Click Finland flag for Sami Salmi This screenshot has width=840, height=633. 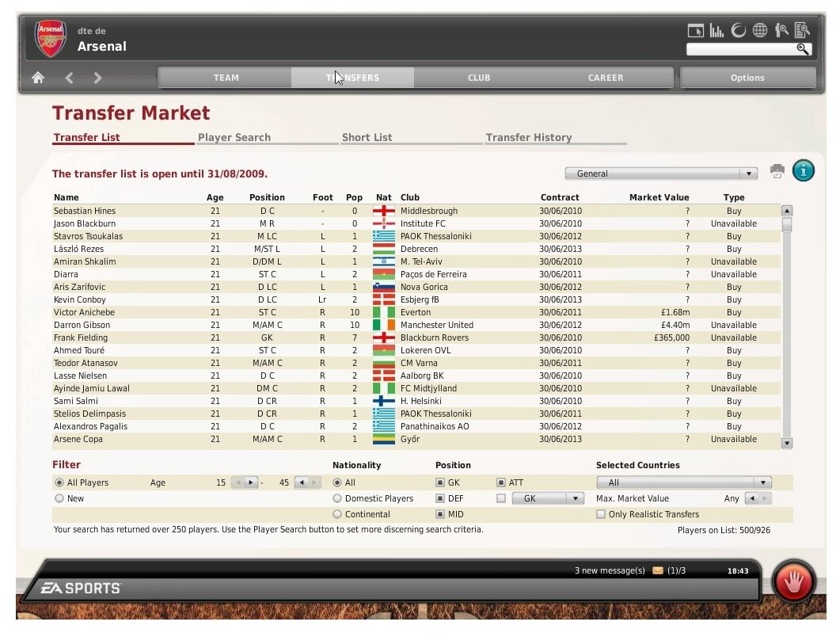click(383, 401)
